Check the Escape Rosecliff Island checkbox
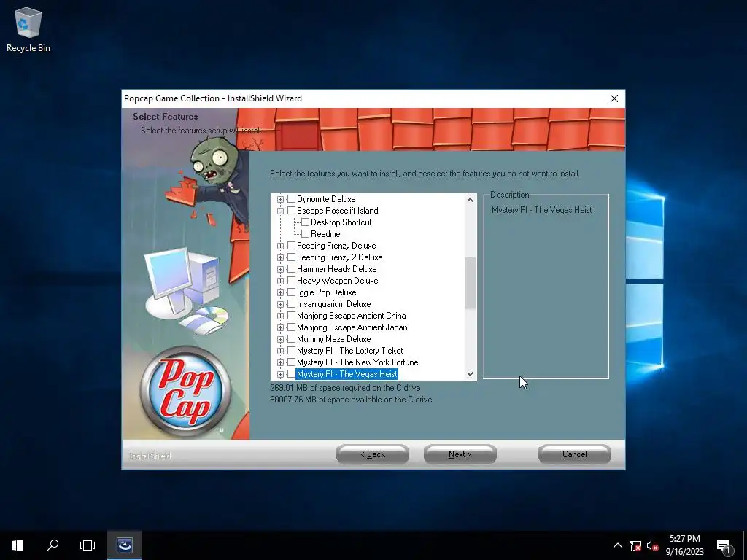 [x=292, y=211]
